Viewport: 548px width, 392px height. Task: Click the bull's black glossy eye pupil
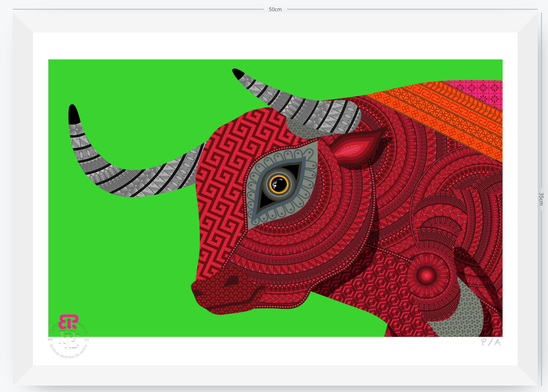(279, 184)
